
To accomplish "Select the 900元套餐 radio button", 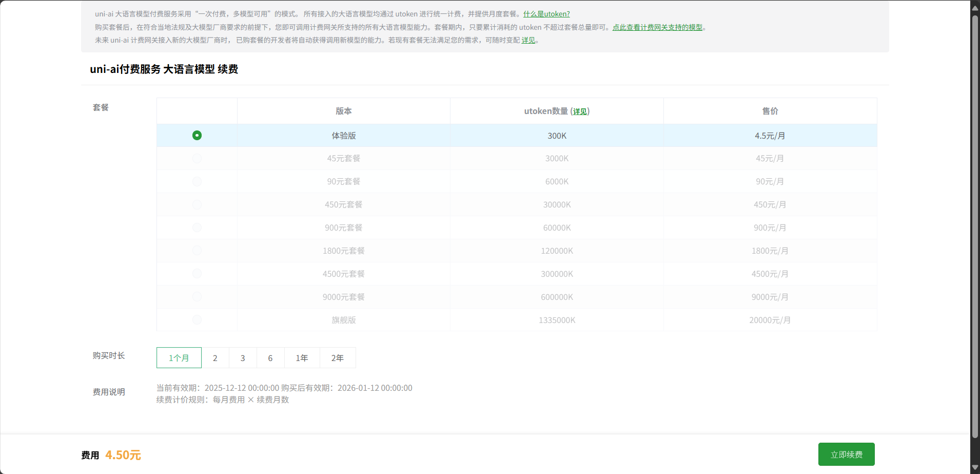I will click(197, 227).
